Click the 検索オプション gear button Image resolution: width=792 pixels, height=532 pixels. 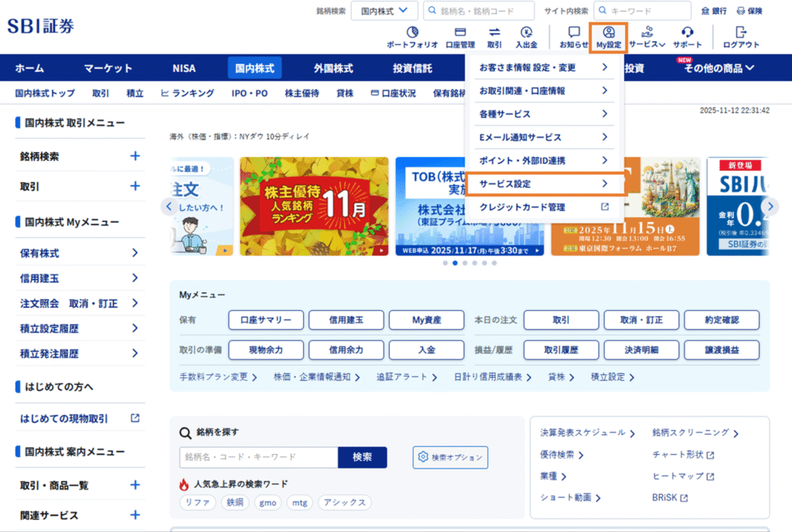tap(451, 457)
